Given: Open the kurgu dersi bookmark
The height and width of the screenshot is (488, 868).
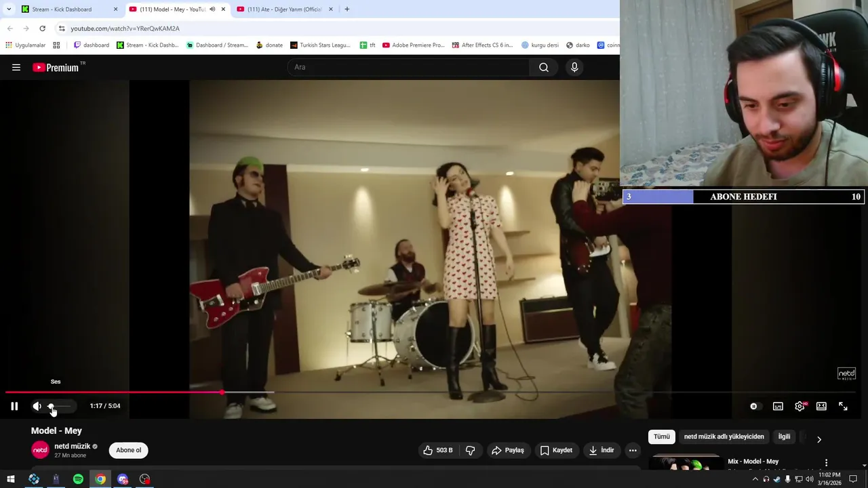Looking at the screenshot, I should tap(540, 45).
